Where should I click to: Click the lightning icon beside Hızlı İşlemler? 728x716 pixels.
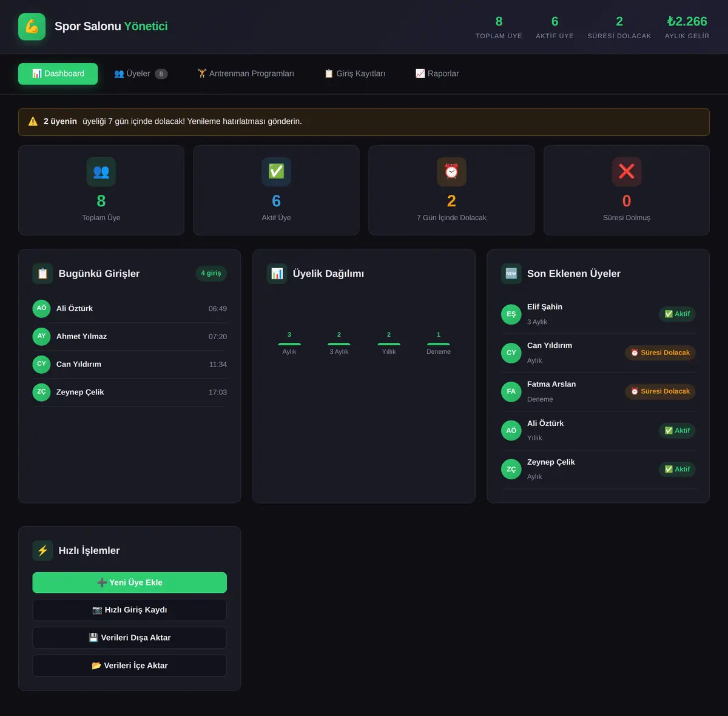(42, 550)
